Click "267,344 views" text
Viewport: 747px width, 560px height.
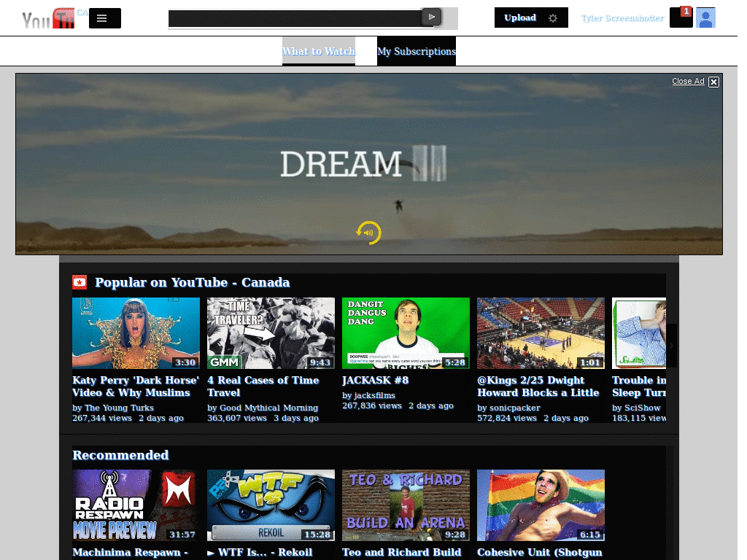coord(102,418)
